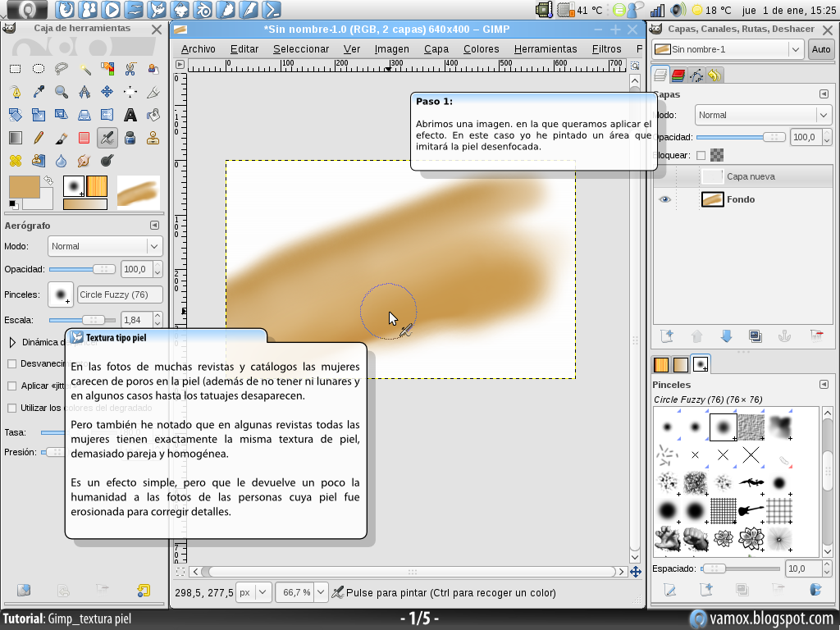Click the foreground color swatch
The width and height of the screenshot is (840, 630).
pyautogui.click(x=24, y=187)
